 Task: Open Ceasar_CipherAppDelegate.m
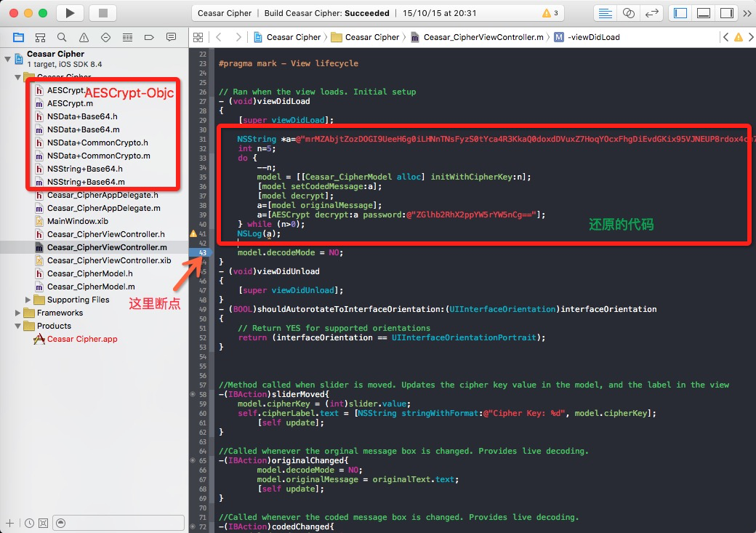click(x=104, y=208)
